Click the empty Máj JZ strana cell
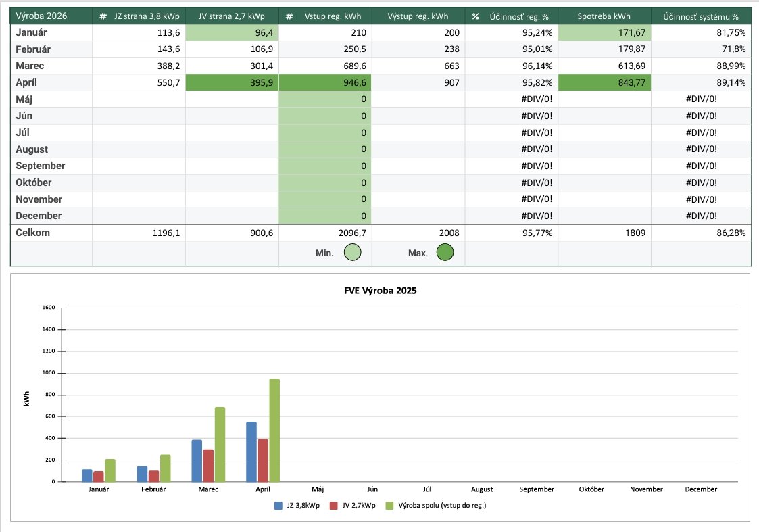This screenshot has height=532, width=759. (x=139, y=99)
